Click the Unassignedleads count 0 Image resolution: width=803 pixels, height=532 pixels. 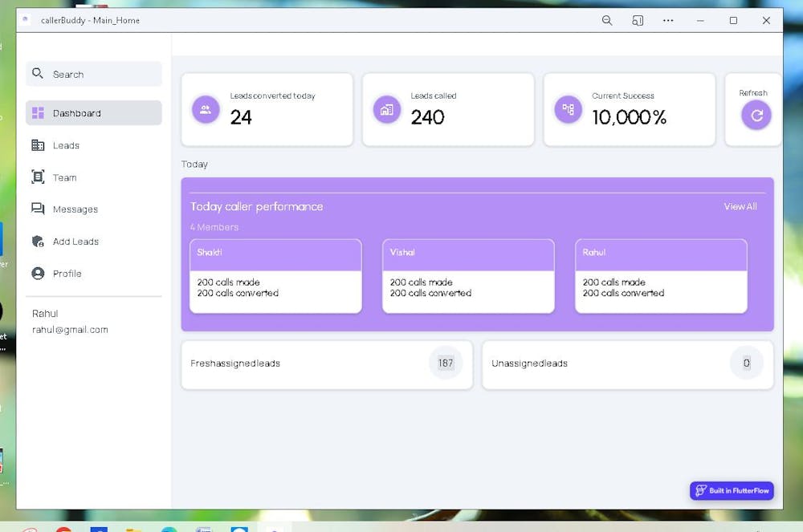[x=747, y=363]
